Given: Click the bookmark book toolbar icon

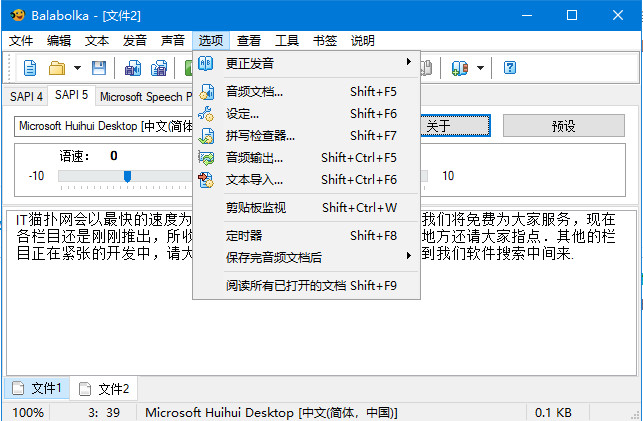Looking at the screenshot, I should (x=460, y=68).
